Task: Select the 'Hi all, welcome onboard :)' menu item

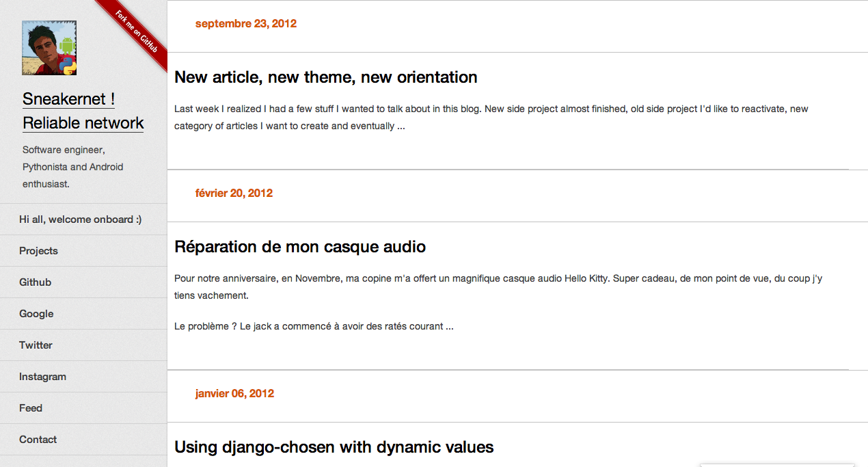Action: click(x=81, y=219)
